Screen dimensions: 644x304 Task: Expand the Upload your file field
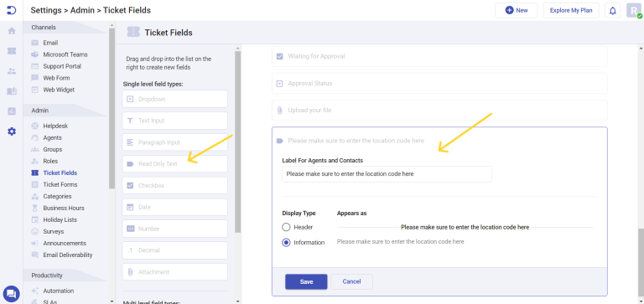click(x=439, y=111)
